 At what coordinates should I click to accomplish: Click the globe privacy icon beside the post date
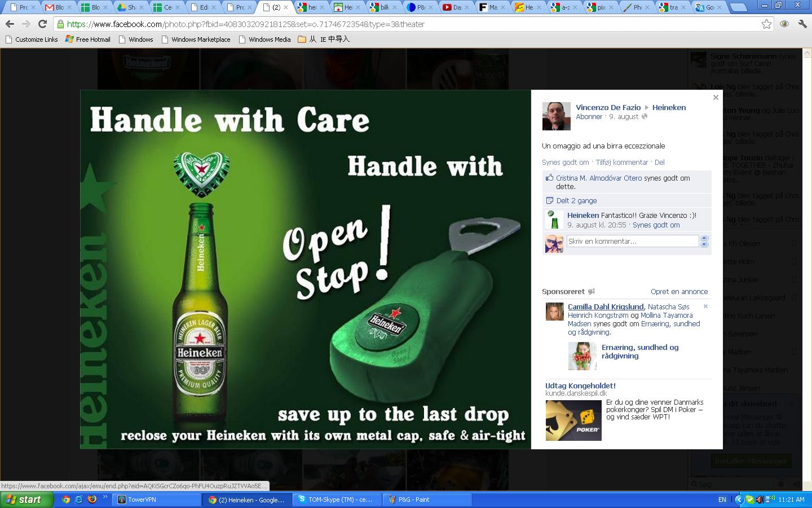coord(643,117)
